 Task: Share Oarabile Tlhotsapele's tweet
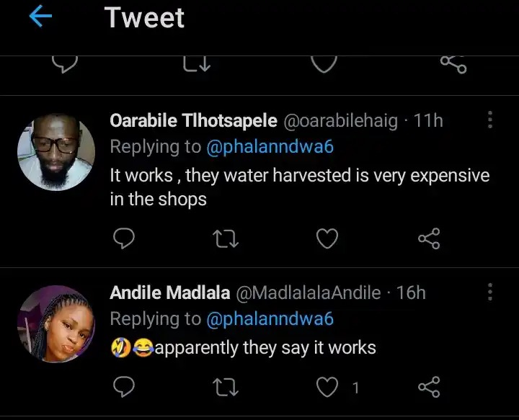coord(430,238)
